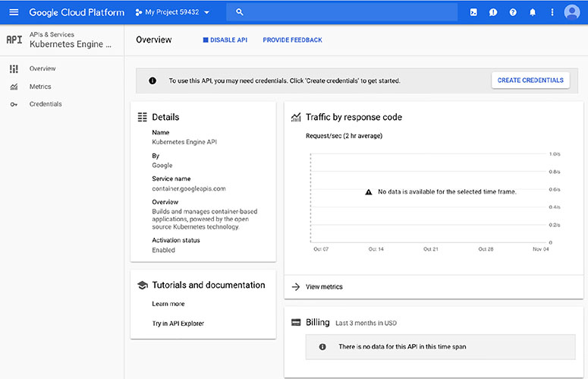588x379 pixels.
Task: Focus the top search input field
Action: pos(341,12)
